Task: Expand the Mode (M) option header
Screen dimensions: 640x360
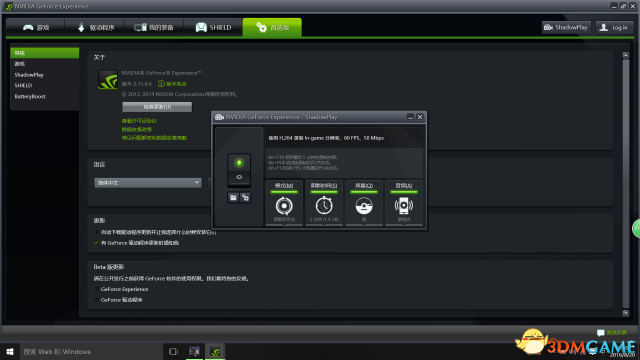Action: pos(284,186)
